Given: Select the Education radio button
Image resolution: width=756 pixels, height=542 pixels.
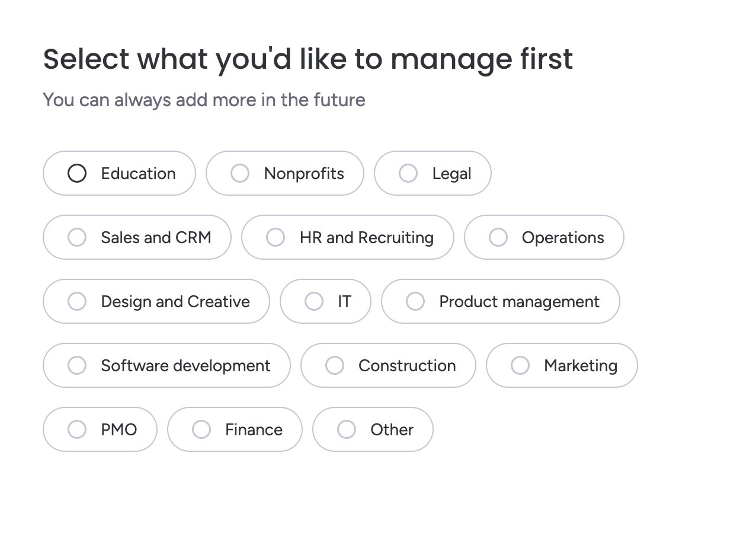Looking at the screenshot, I should click(x=77, y=173).
